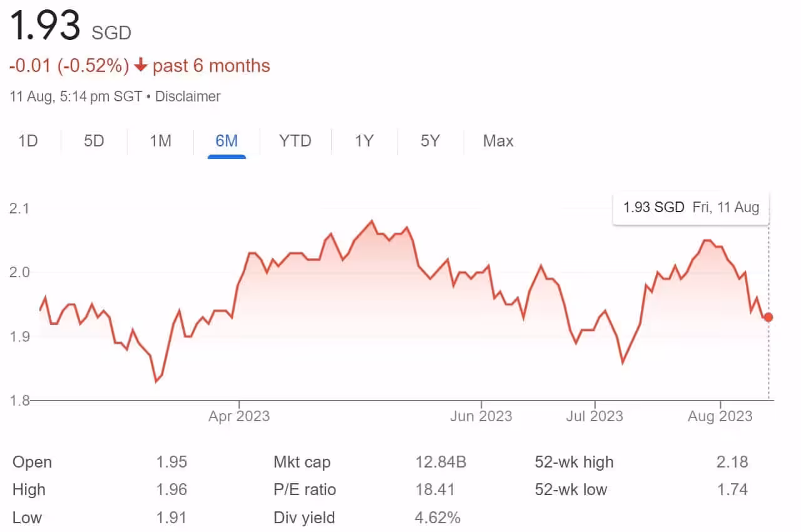View the 5Y price history
Image resolution: width=801 pixels, height=532 pixels.
(x=430, y=141)
